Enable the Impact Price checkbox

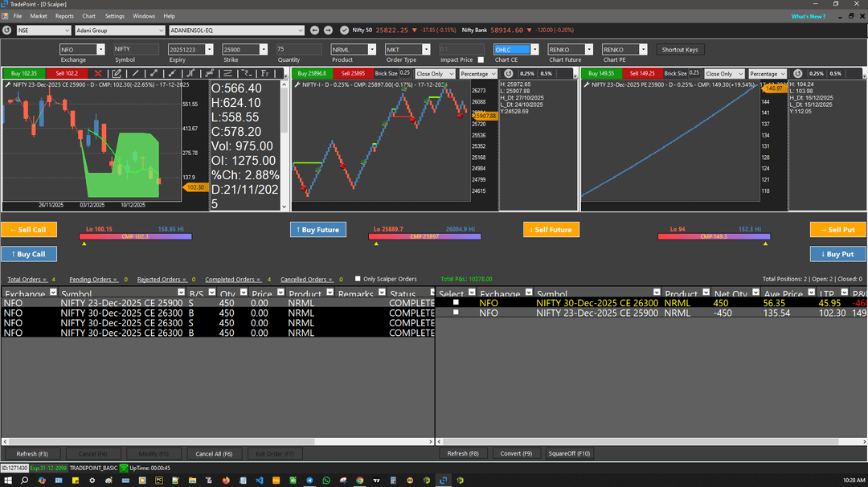[481, 59]
